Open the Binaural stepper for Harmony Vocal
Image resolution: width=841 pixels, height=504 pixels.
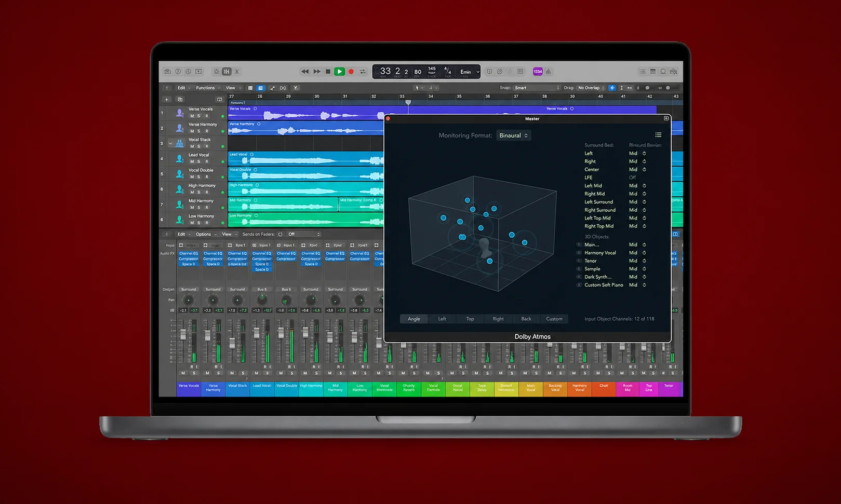pos(644,253)
